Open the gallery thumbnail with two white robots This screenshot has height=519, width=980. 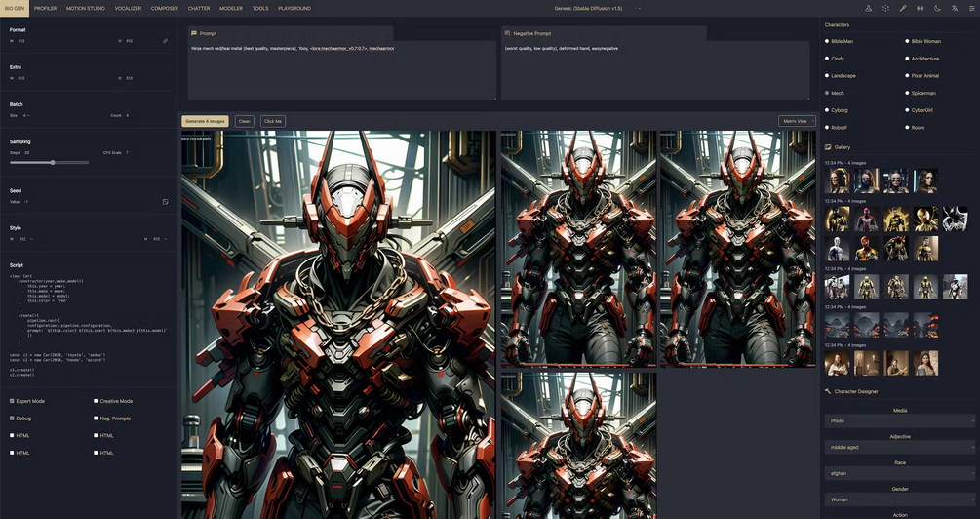click(x=837, y=287)
